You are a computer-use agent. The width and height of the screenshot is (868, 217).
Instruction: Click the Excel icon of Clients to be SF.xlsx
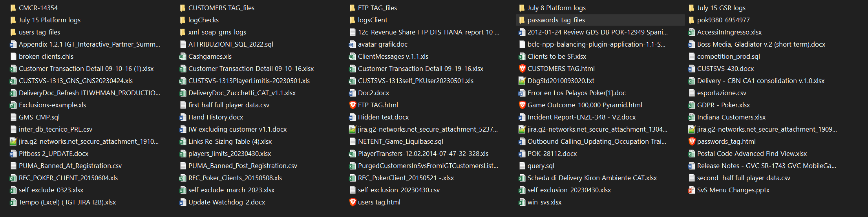tap(522, 56)
